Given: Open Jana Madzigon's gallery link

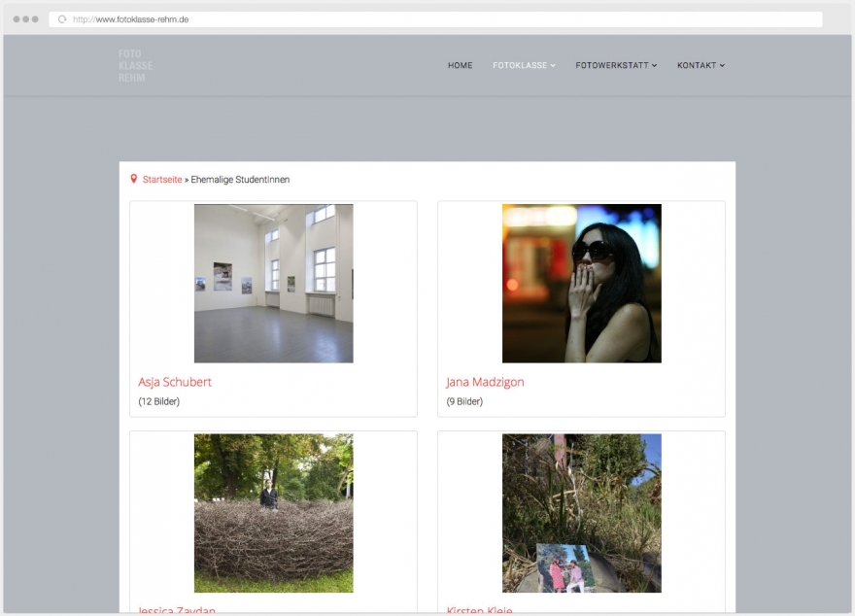Looking at the screenshot, I should 485,382.
